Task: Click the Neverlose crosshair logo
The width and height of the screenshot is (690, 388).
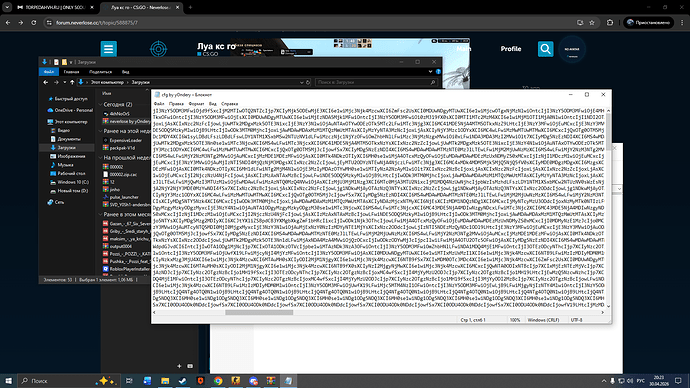Action: [158, 49]
